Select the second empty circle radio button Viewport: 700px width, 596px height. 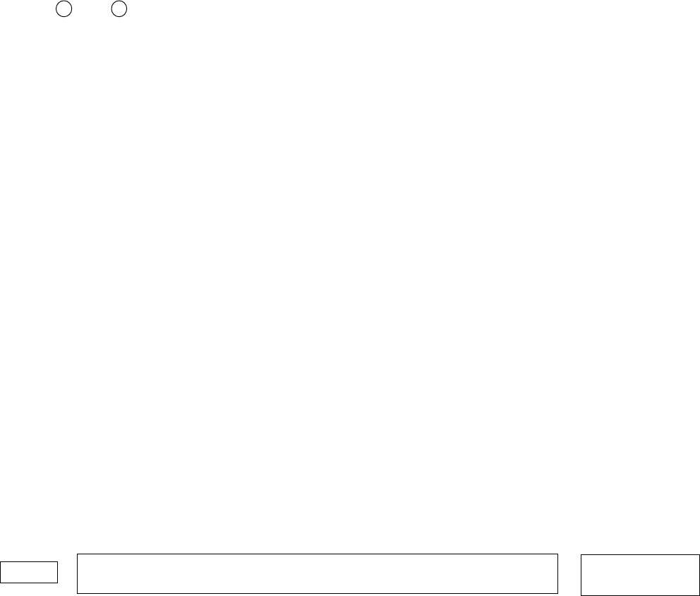119,8
